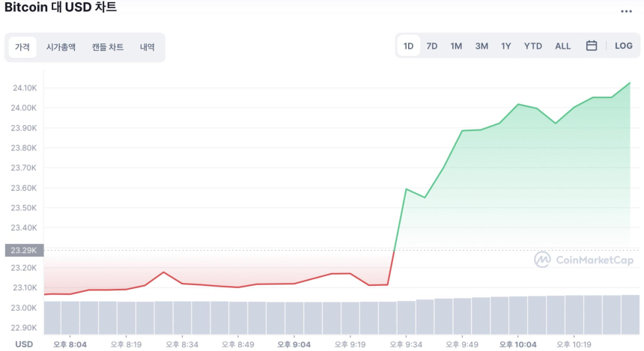Click the CoinMarketCap watermark logo
The width and height of the screenshot is (644, 351).
[x=584, y=260]
